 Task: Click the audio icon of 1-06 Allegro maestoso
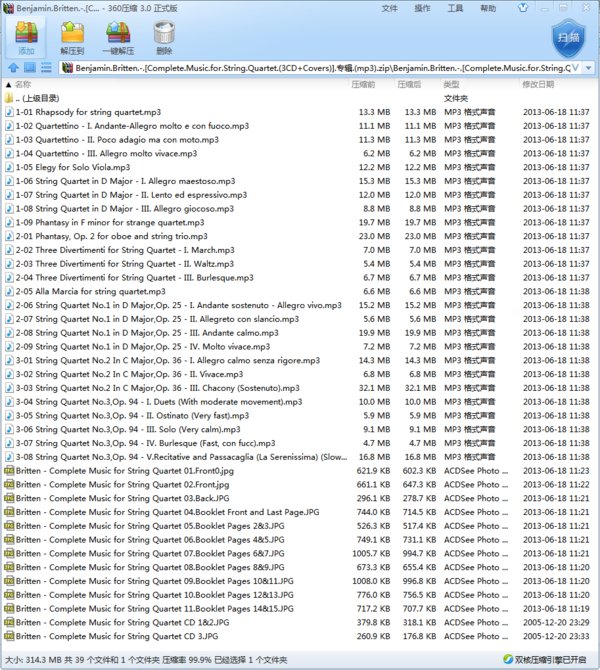(x=9, y=181)
